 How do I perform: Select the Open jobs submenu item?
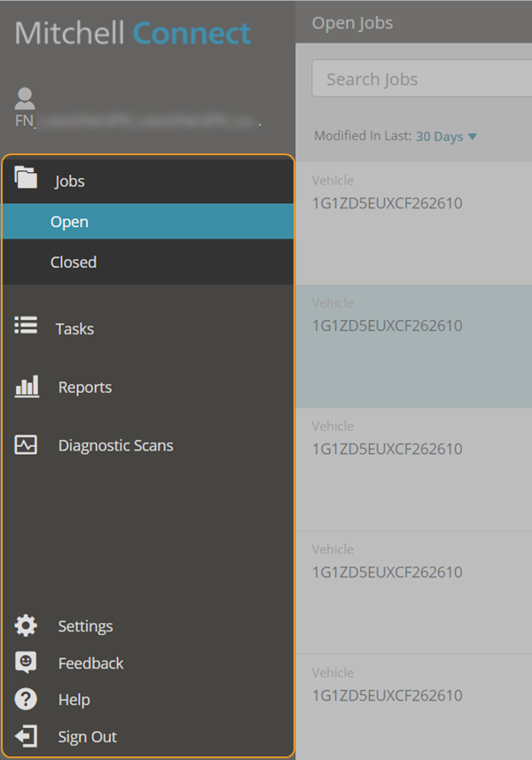pos(148,222)
